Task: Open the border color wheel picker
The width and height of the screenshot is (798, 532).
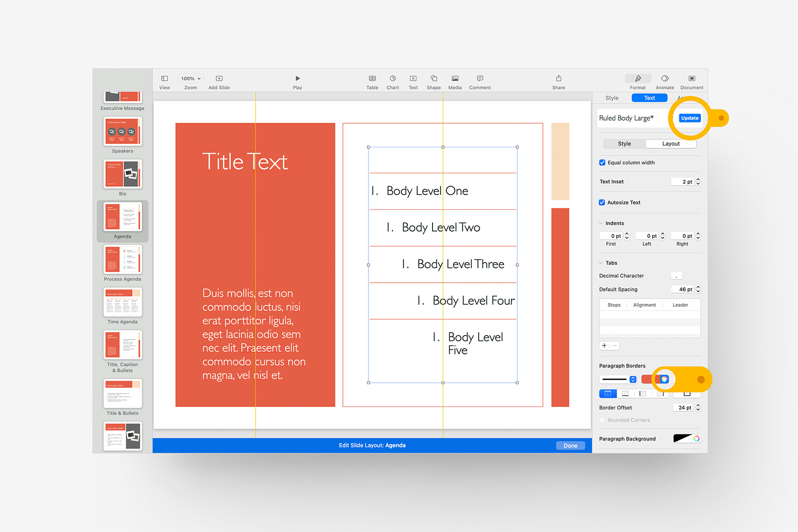Action: click(664, 379)
